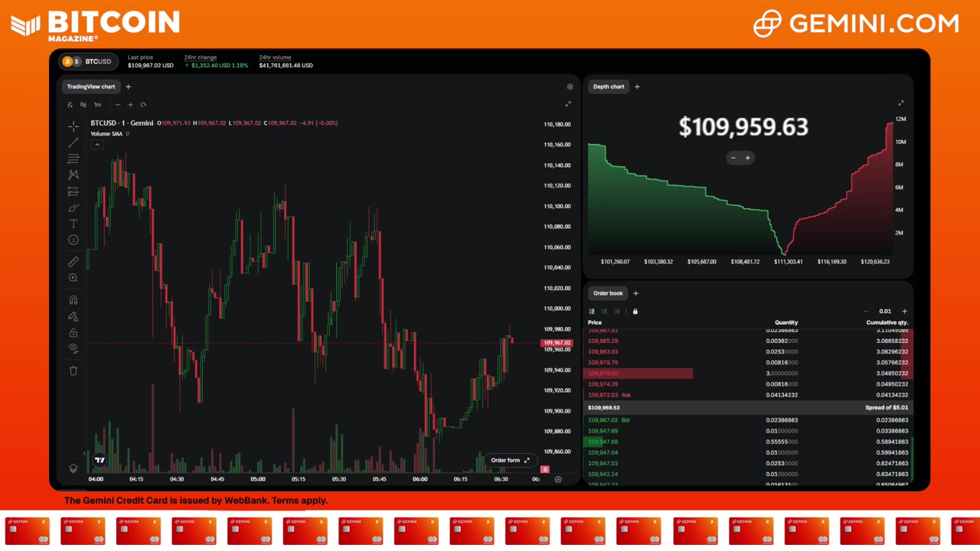The width and height of the screenshot is (980, 551).
Task: Click the Bitcoin Magazine logo
Action: (96, 25)
